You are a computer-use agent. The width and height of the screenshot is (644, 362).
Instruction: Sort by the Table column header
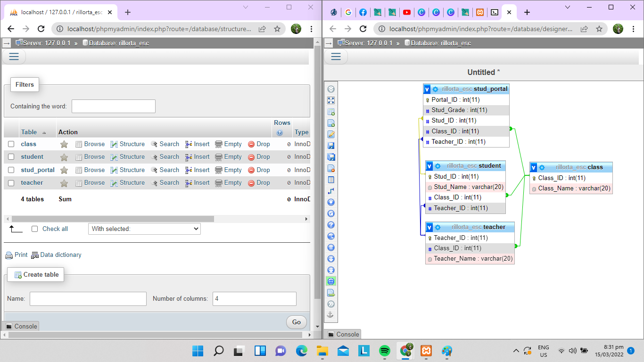pos(29,132)
